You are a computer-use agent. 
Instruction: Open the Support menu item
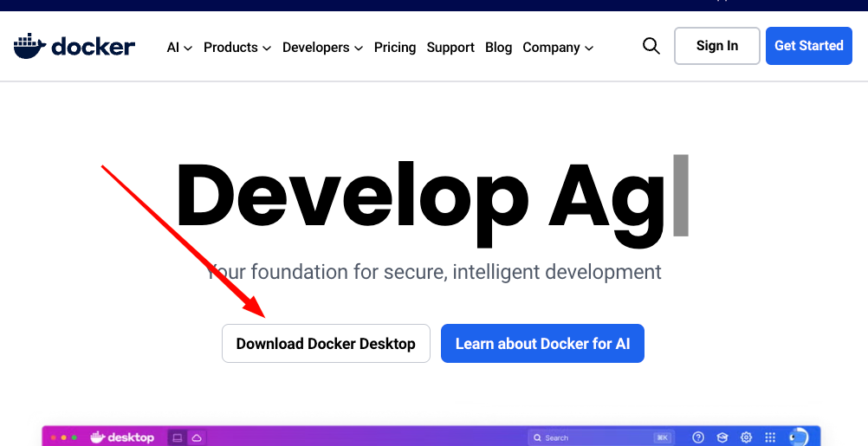(450, 48)
